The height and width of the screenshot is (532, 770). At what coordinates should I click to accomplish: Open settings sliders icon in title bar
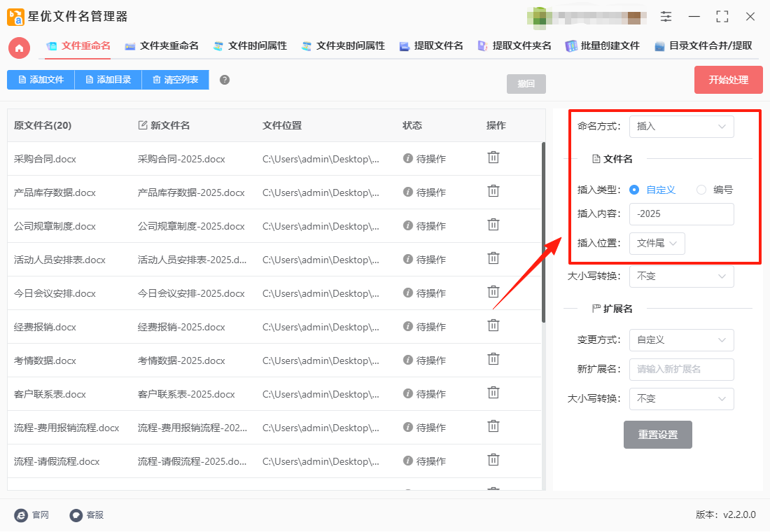point(666,16)
